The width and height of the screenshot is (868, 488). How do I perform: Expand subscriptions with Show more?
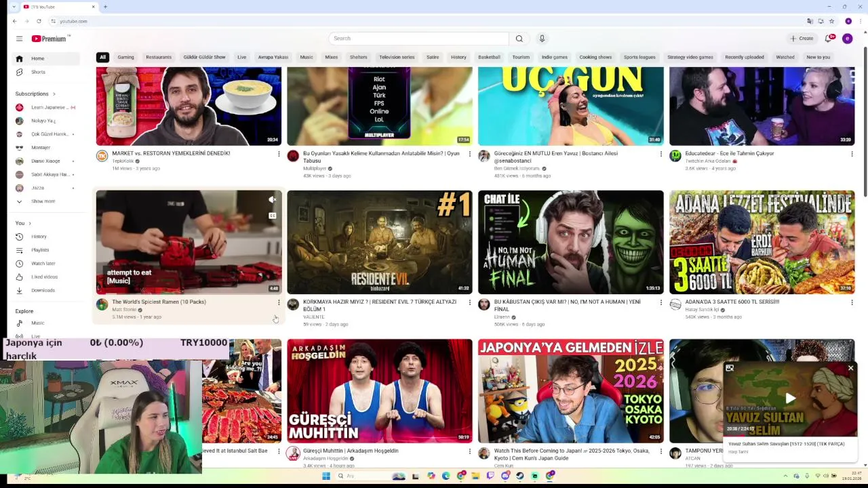pyautogui.click(x=46, y=201)
